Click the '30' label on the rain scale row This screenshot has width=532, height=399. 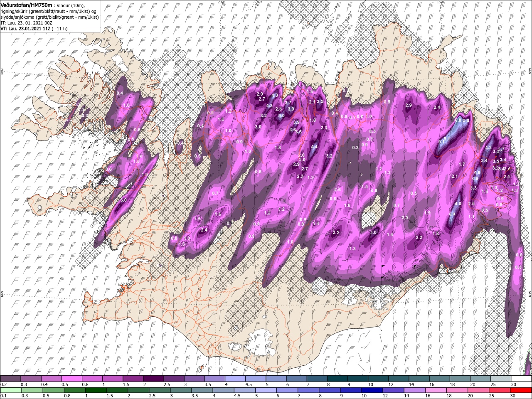coord(512,396)
